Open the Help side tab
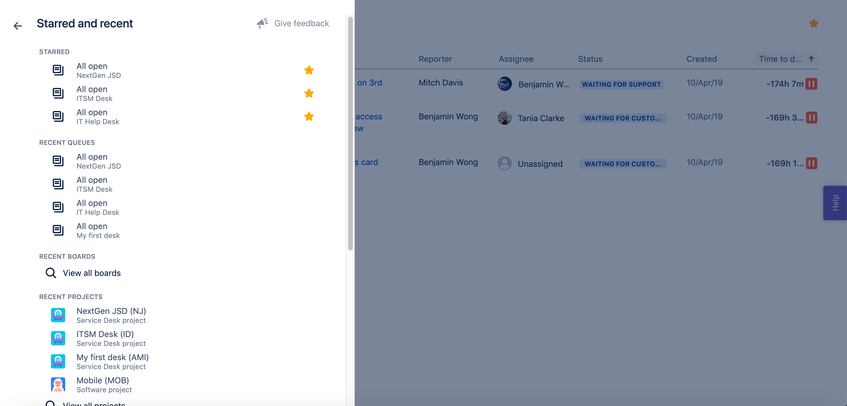Viewport: 847px width, 406px height. coord(835,203)
